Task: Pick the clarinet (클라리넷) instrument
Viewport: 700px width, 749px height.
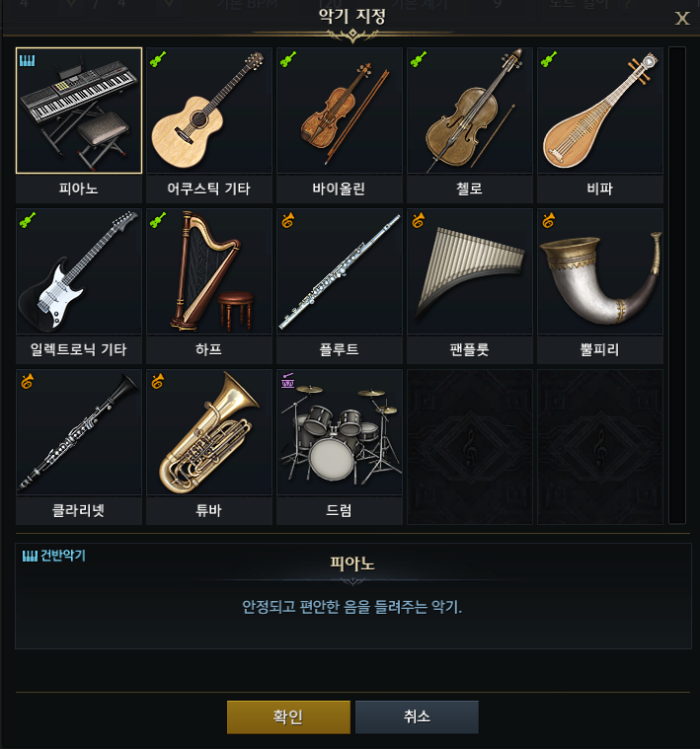Action: pos(79,447)
